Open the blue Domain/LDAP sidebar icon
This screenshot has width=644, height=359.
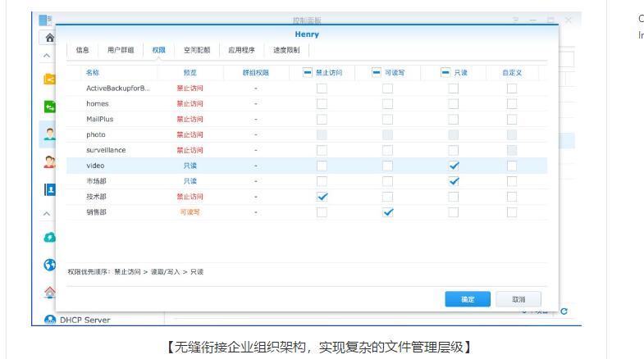[49, 189]
